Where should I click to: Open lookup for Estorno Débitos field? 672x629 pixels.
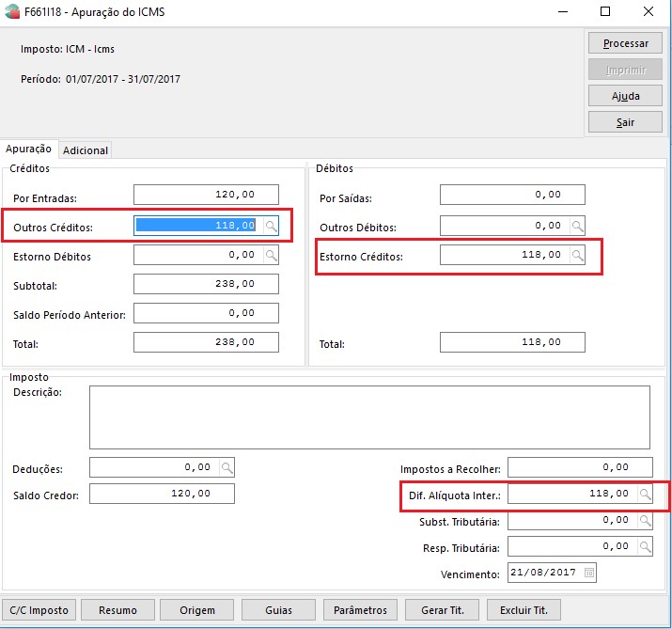(x=271, y=255)
